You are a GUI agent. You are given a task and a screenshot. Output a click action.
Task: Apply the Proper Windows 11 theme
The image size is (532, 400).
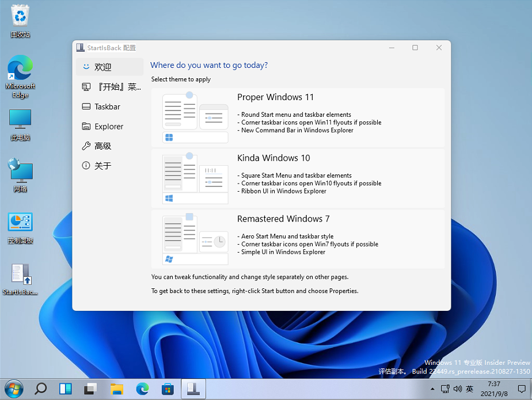tap(298, 116)
